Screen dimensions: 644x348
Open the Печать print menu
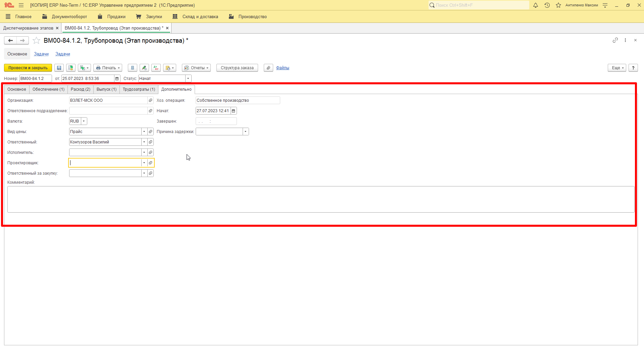[108, 68]
